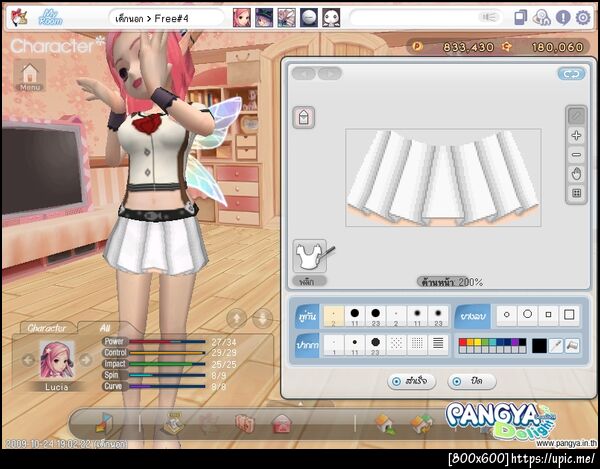This screenshot has height=469, width=600.
Task: Select small round eraser
Action: tap(507, 315)
